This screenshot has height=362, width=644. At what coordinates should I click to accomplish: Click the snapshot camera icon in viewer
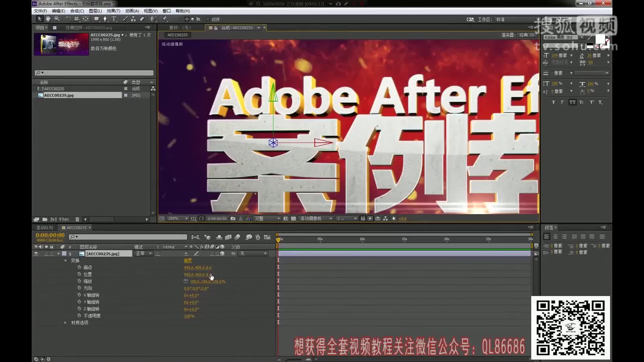point(233,219)
